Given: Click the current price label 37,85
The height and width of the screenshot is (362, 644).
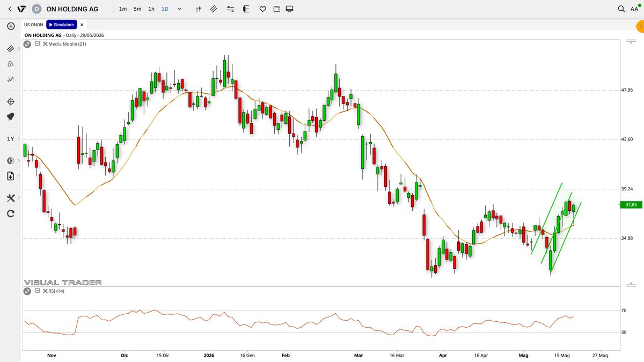Looking at the screenshot, I should tap(631, 205).
